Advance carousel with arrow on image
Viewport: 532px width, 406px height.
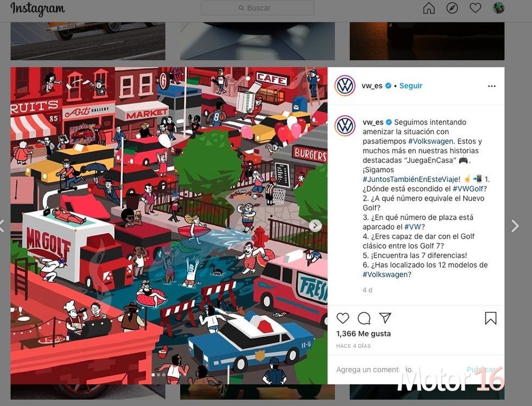click(x=315, y=226)
